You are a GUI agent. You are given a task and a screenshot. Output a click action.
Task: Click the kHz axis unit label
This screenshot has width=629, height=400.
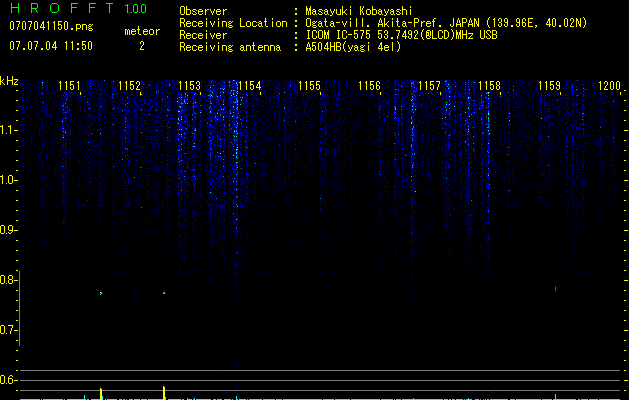[x=9, y=81]
